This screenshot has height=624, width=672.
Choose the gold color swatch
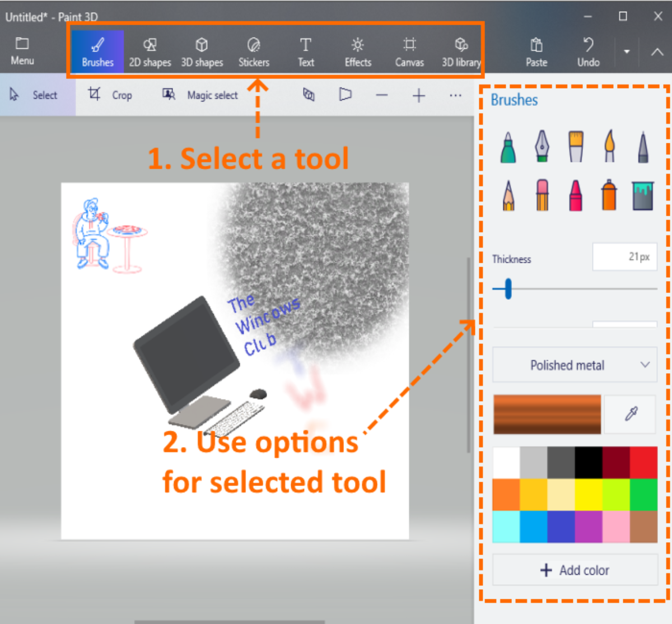coord(534,495)
